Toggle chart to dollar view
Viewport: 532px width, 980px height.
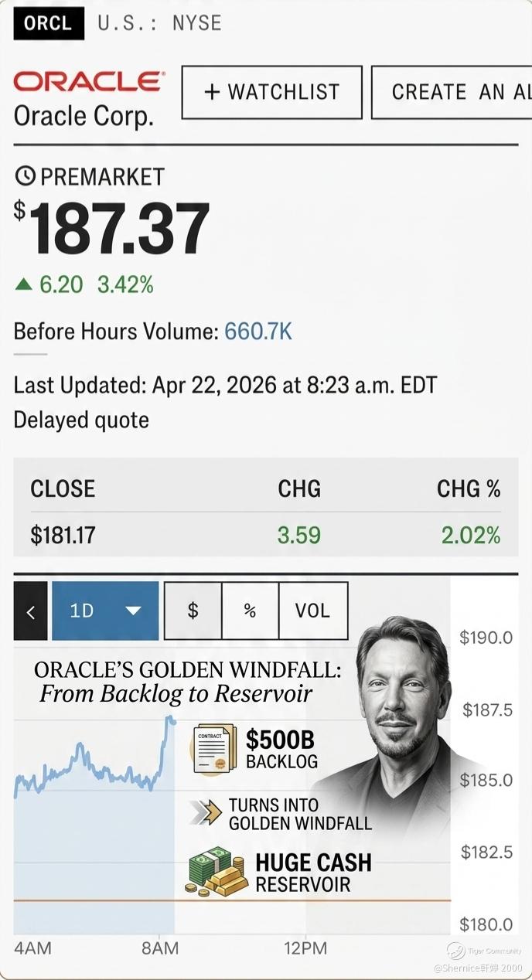(x=193, y=611)
